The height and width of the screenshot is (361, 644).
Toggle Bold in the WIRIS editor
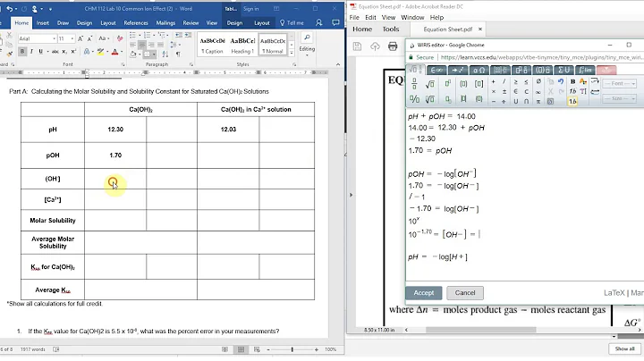(x=572, y=81)
